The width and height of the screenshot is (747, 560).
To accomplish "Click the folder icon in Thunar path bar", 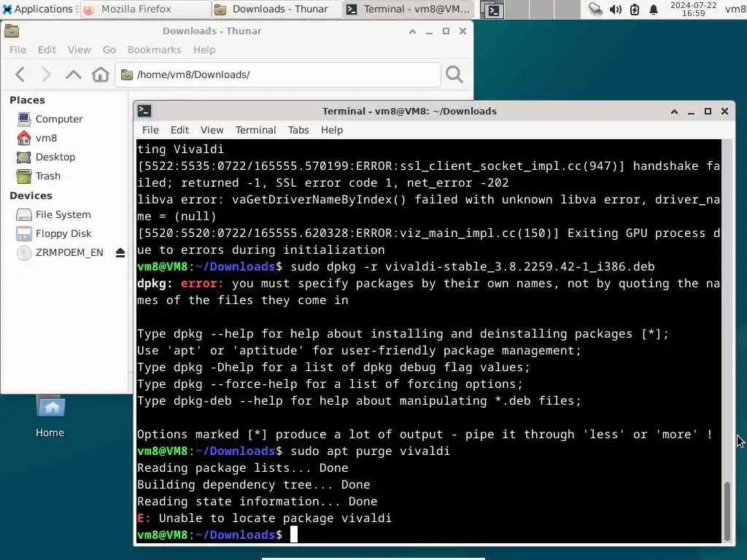I will tap(127, 75).
